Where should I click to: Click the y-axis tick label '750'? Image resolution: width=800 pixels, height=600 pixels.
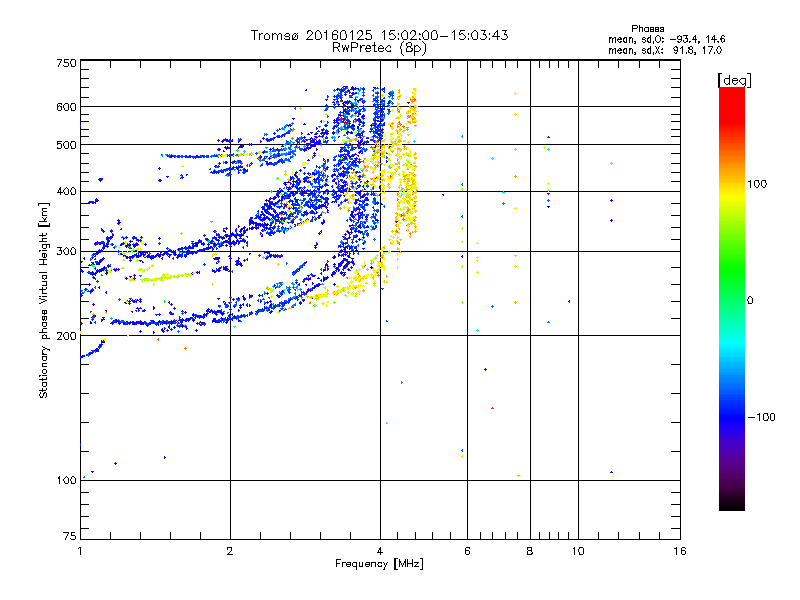pos(66,63)
